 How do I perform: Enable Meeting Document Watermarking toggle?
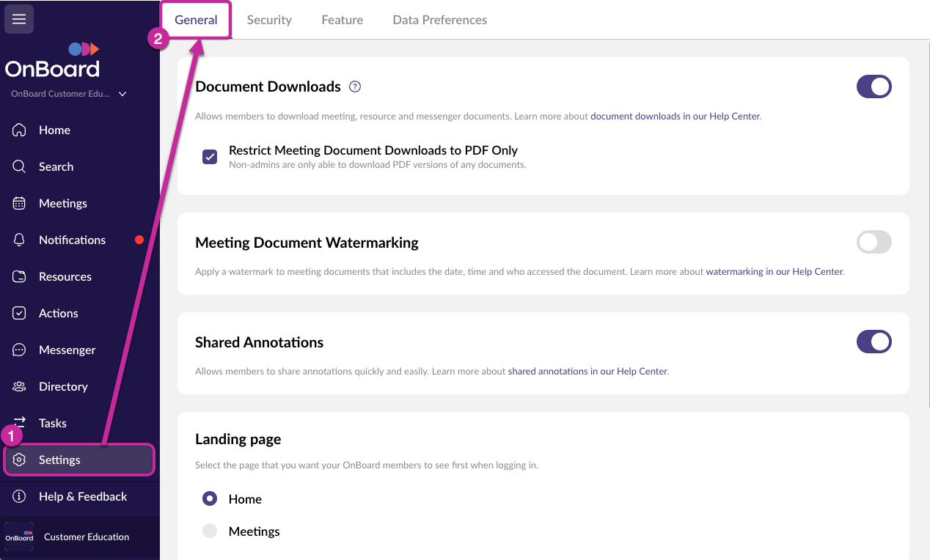point(874,242)
